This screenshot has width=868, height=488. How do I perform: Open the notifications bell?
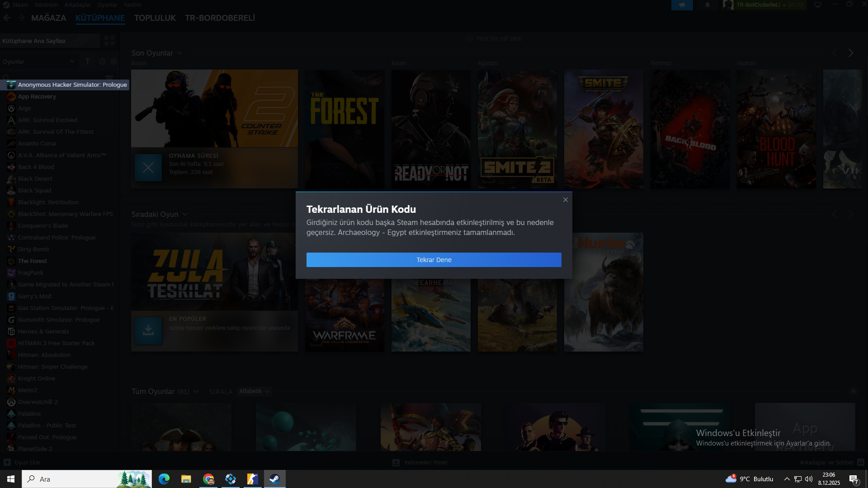click(708, 5)
